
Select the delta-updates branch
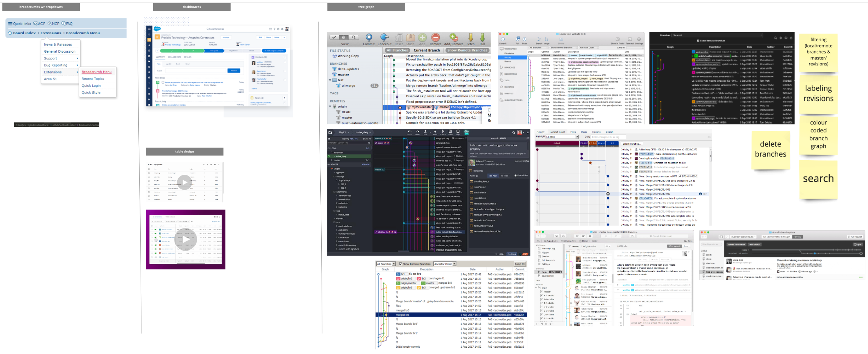tap(348, 69)
